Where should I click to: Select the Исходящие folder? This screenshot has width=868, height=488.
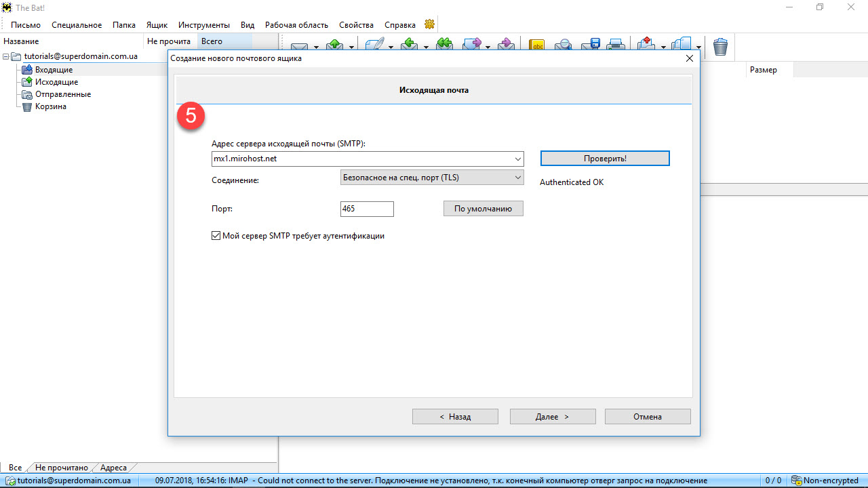pos(56,82)
